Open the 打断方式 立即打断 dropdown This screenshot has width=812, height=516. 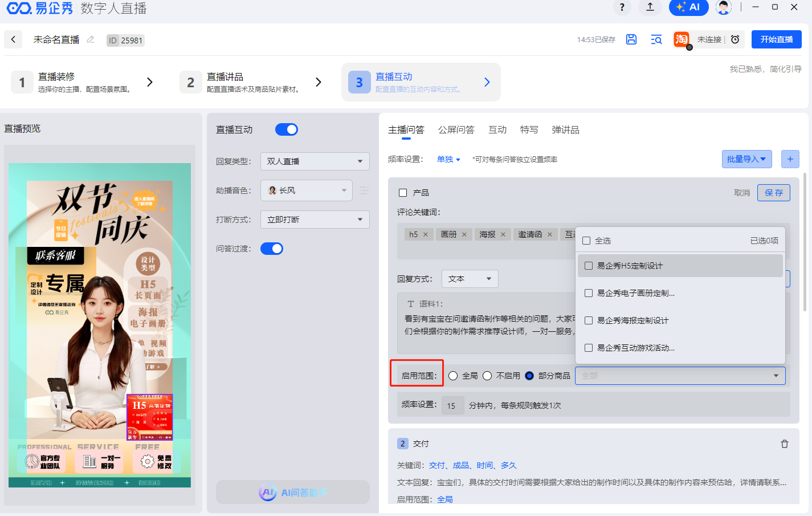click(315, 220)
